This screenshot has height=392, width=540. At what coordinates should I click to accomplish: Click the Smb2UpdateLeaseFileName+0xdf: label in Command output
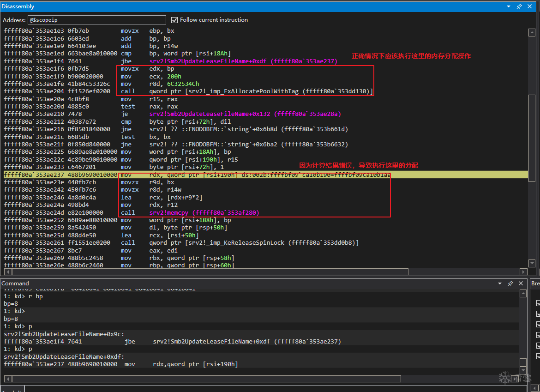tap(64, 357)
